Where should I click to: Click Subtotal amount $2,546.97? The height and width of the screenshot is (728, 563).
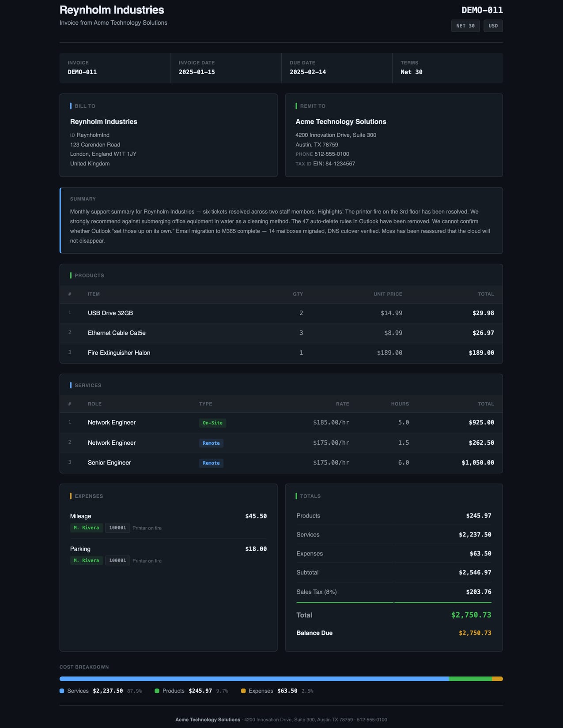(x=475, y=572)
